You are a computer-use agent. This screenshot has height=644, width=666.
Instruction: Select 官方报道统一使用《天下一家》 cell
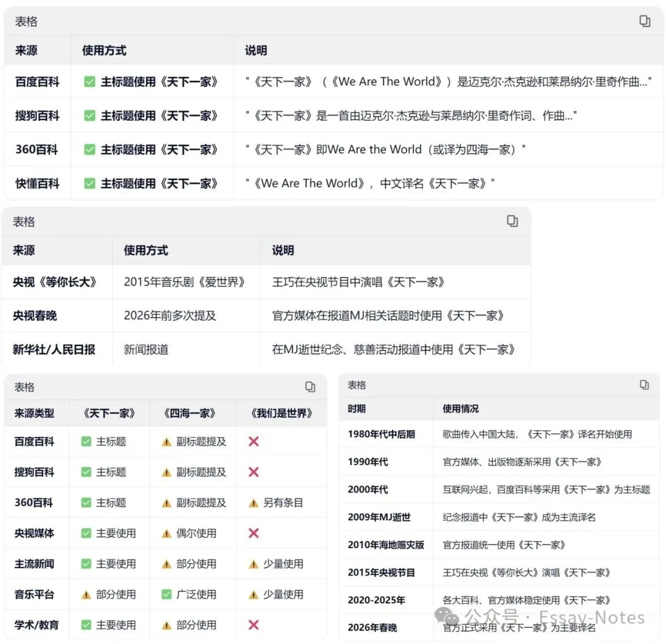click(504, 545)
